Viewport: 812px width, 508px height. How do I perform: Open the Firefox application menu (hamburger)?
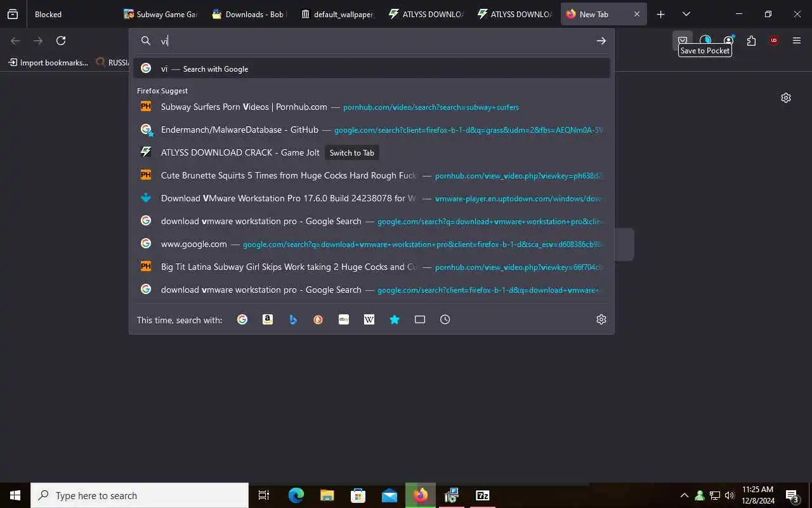[797, 41]
